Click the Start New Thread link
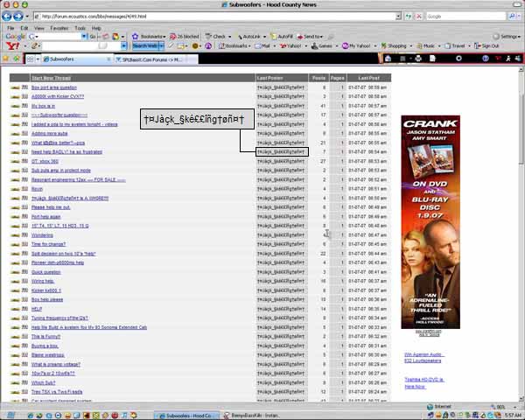This screenshot has width=525, height=420. (x=51, y=78)
